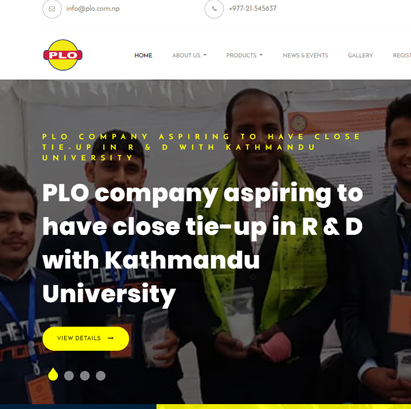Select the third slide indicator dot
The width and height of the screenshot is (411, 409).
[x=85, y=376]
